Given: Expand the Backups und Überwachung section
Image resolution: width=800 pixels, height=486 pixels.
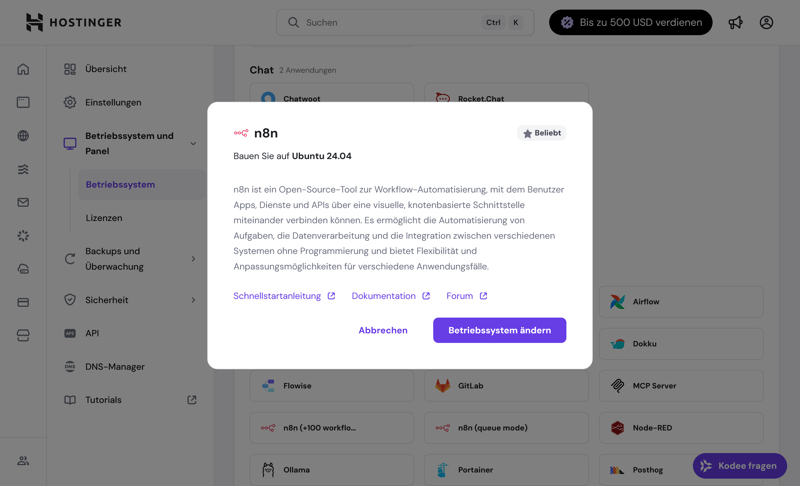Looking at the screenshot, I should point(193,259).
